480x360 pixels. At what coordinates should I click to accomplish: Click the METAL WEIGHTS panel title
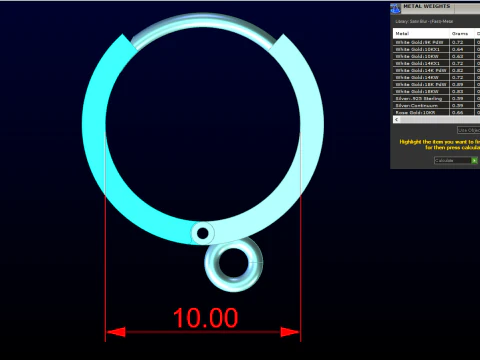pos(426,6)
